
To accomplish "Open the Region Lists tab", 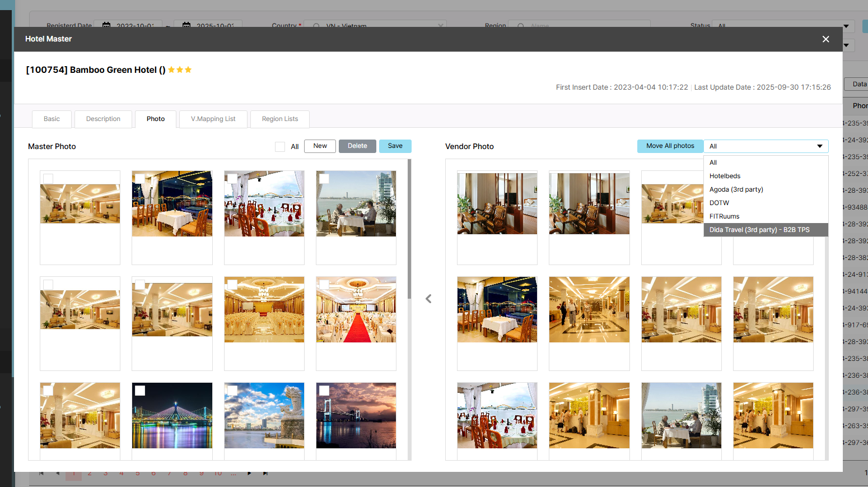I will (x=280, y=119).
